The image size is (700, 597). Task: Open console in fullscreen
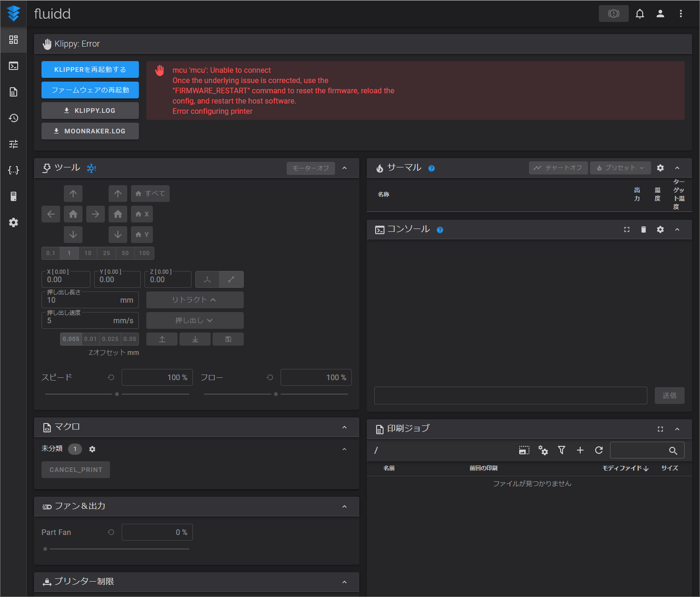[x=627, y=229]
